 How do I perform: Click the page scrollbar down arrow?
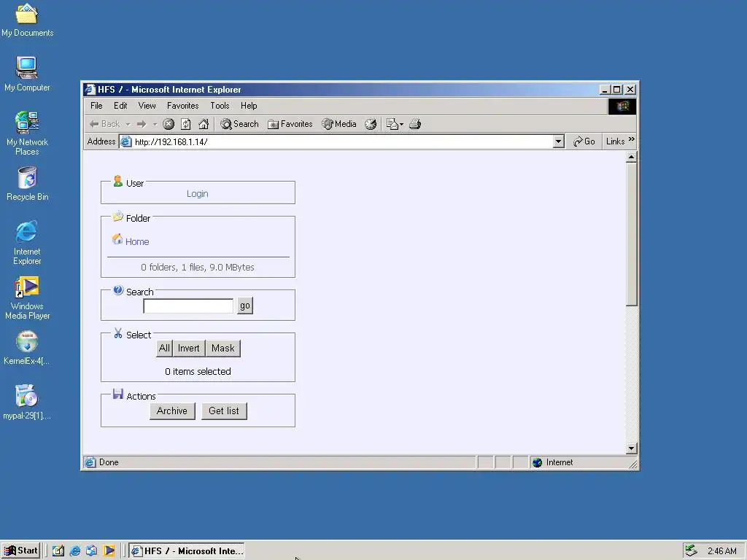point(631,448)
